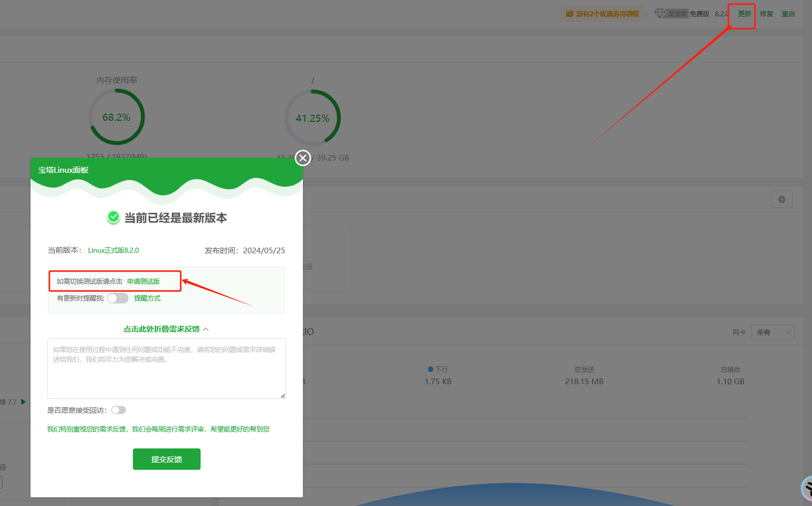Close the 宝塔Linux面板 update dialog
This screenshot has height=506, width=812.
click(303, 158)
